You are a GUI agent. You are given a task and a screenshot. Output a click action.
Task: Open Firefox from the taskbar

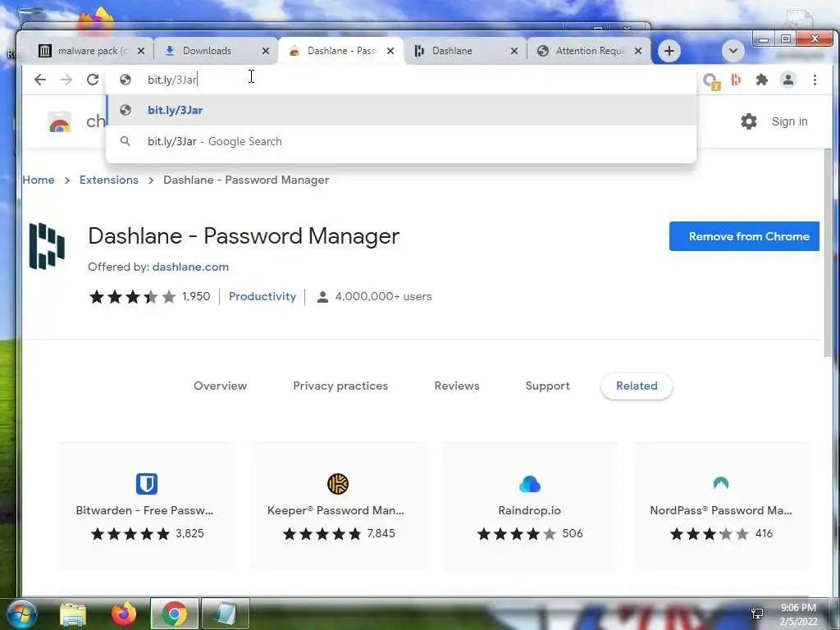[x=124, y=614]
